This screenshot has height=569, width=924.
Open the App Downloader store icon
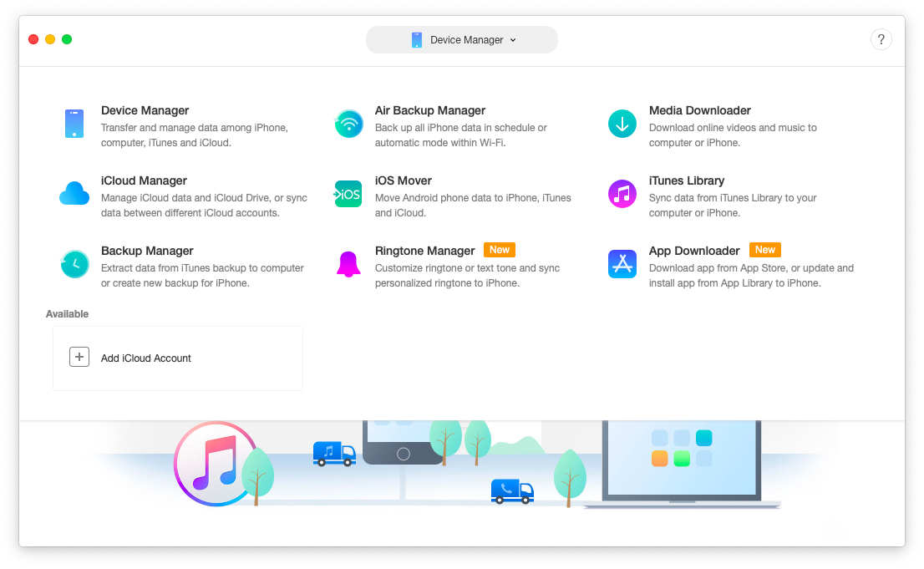622,264
